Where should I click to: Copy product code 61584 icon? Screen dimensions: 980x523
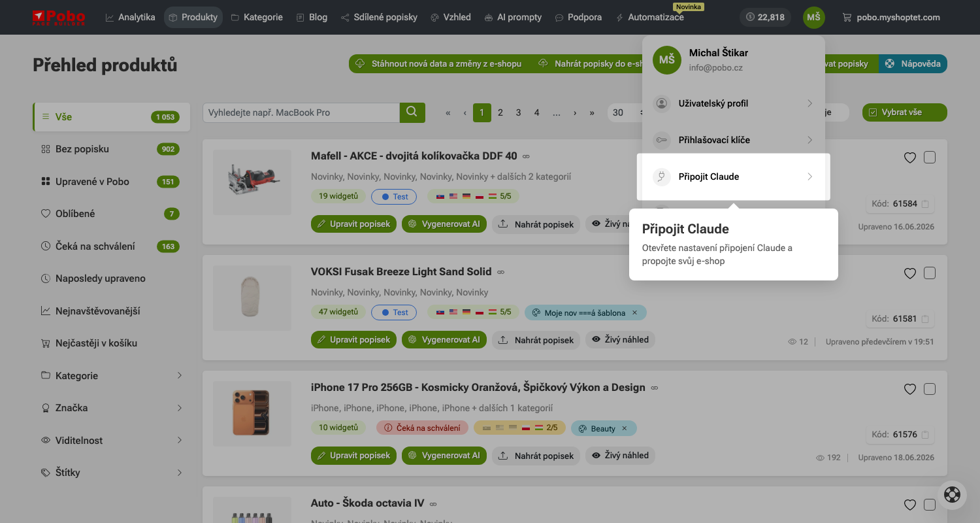925,204
